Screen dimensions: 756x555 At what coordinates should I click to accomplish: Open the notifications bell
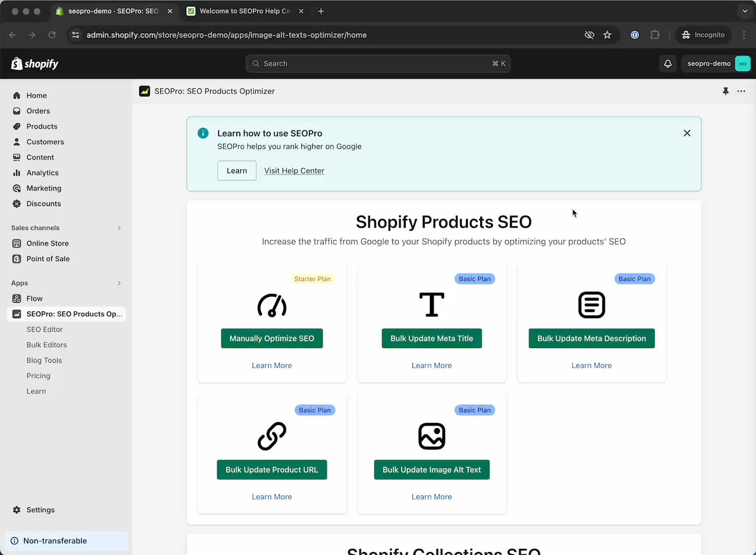(x=668, y=64)
